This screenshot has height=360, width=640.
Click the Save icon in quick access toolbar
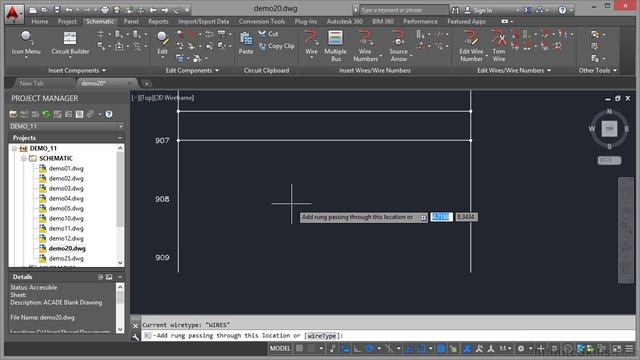coord(57,10)
